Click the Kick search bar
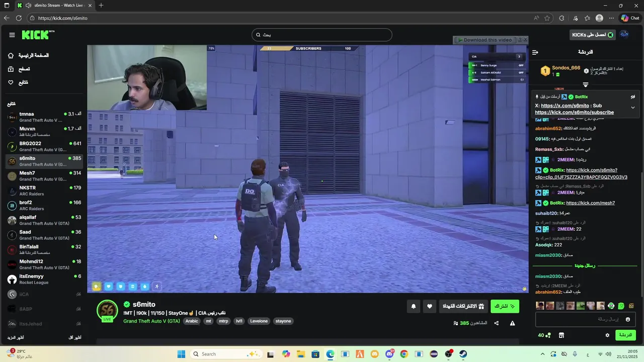The height and width of the screenshot is (362, 644). (322, 35)
